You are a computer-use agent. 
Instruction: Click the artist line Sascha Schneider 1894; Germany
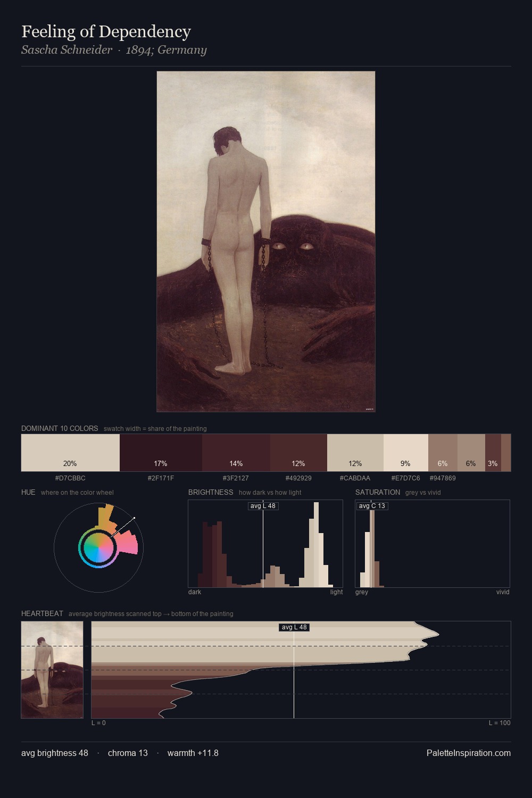114,50
